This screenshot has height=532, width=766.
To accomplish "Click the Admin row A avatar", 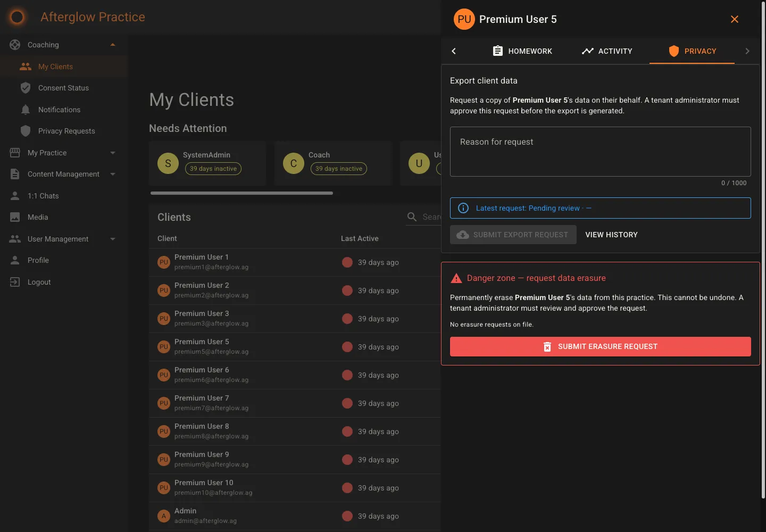I will [164, 516].
